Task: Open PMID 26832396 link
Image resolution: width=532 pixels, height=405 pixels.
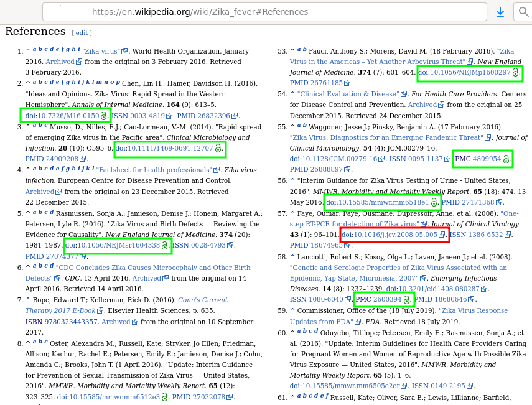Action: 203,116
